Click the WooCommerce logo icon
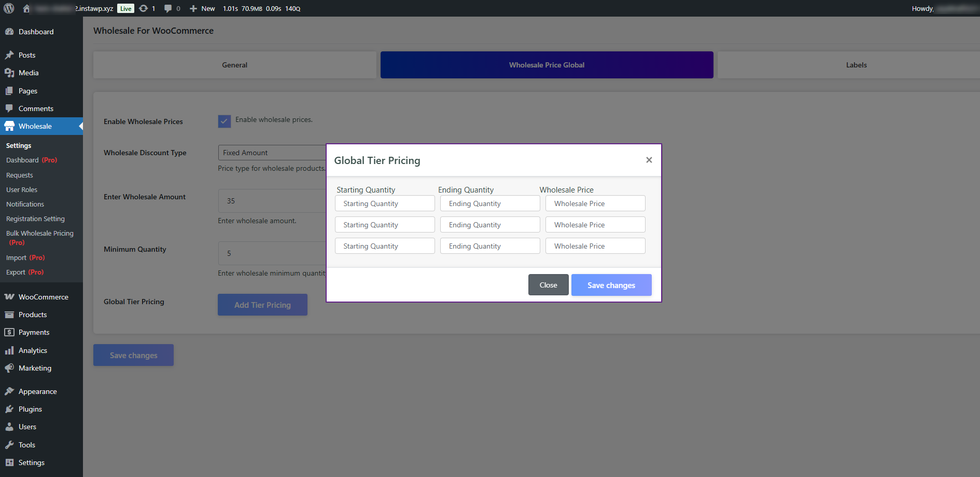 click(x=9, y=297)
